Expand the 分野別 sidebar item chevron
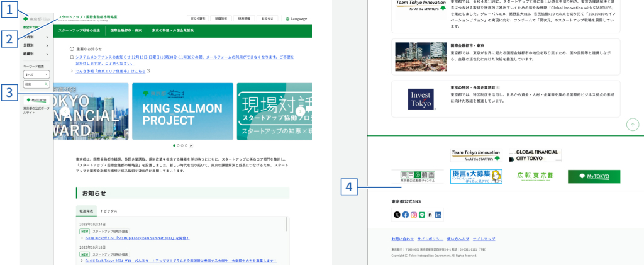 coord(47,45)
